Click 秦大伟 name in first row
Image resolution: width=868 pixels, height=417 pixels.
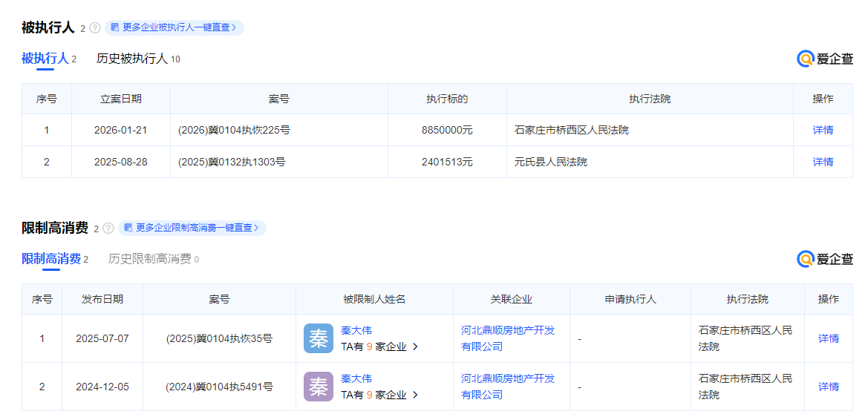pyautogui.click(x=356, y=330)
